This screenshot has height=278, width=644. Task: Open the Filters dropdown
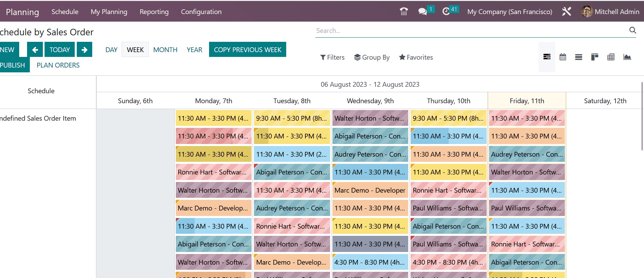tap(332, 57)
